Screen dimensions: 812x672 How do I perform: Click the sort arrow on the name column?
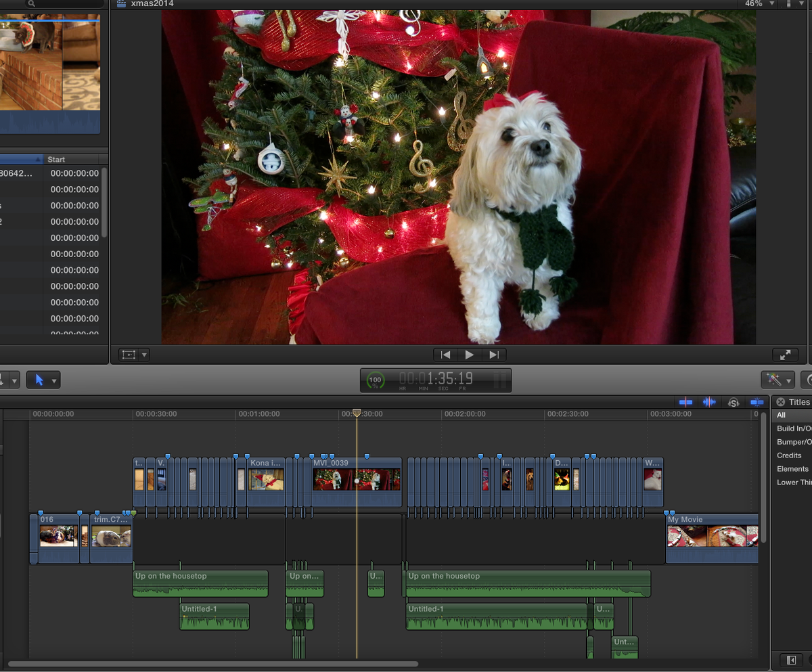coord(39,160)
